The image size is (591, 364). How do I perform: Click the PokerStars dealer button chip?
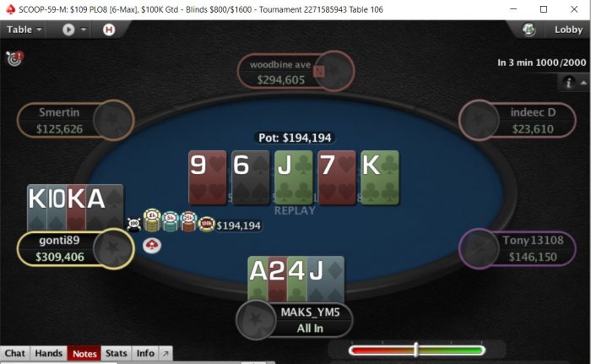152,246
